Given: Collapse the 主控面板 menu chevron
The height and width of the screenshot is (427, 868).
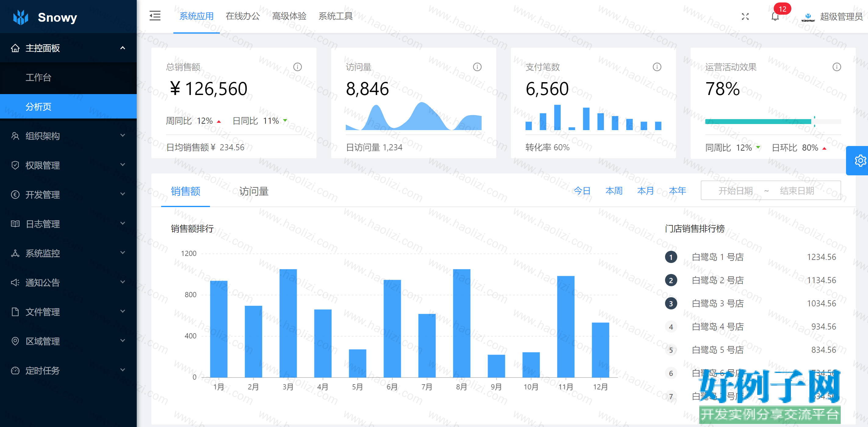Looking at the screenshot, I should [123, 48].
